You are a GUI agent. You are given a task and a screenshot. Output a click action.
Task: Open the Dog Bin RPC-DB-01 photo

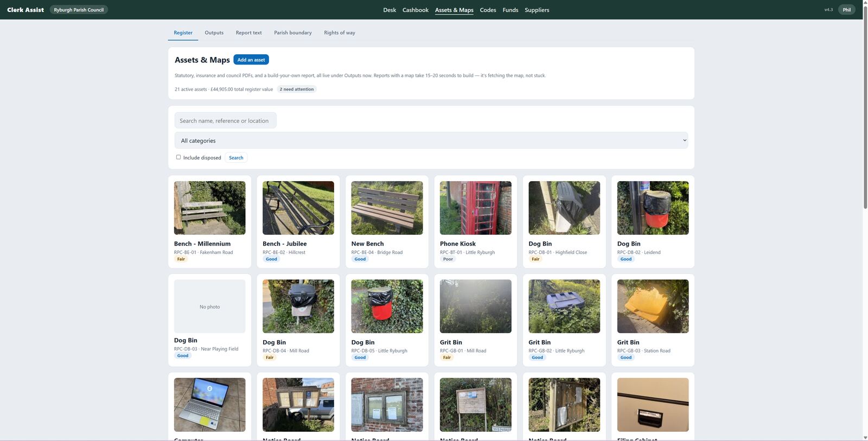[564, 208]
